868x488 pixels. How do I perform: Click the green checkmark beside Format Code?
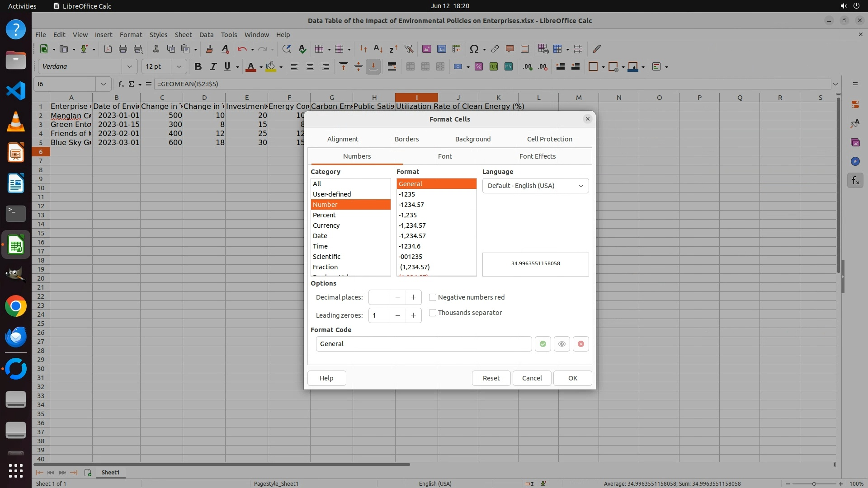(x=542, y=344)
